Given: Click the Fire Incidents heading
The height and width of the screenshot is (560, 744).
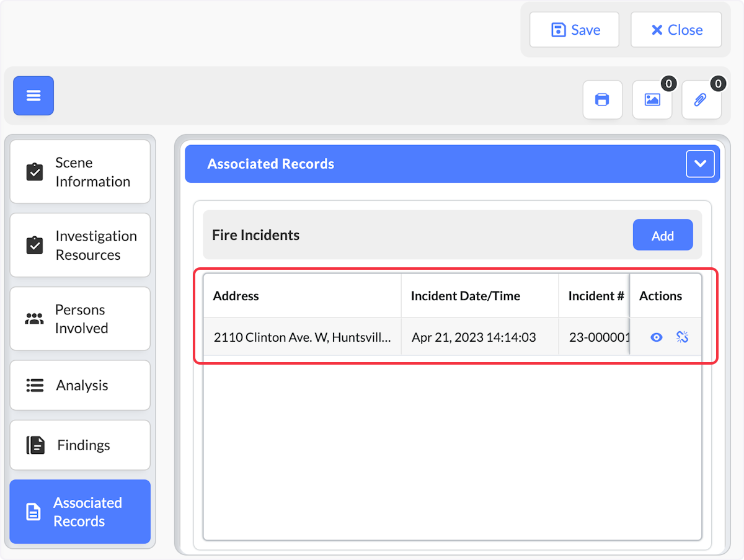Looking at the screenshot, I should [x=255, y=235].
